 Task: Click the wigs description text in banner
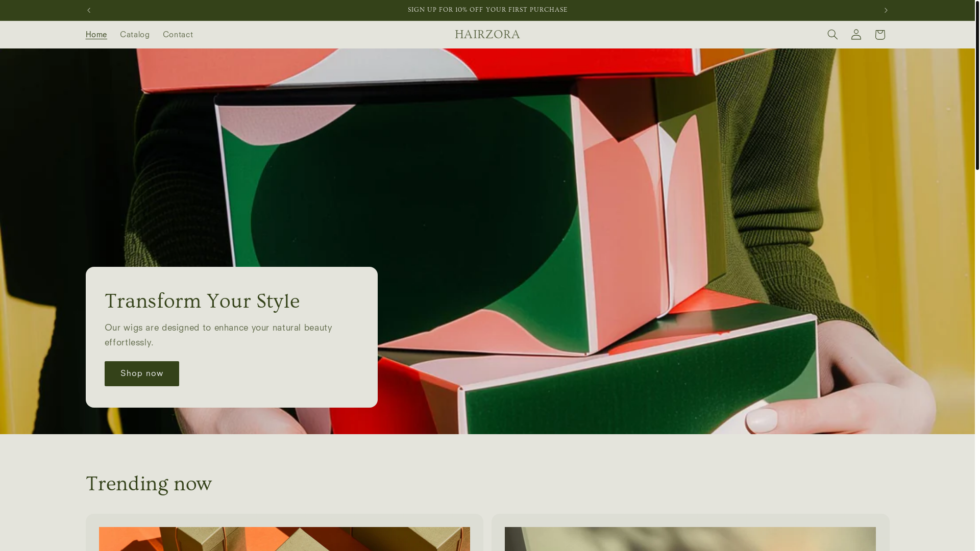pos(218,335)
